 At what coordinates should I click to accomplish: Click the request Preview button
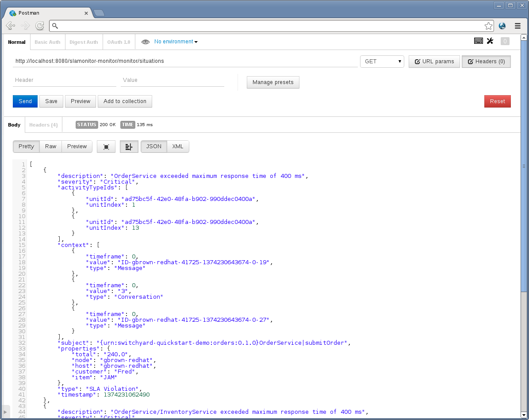[80, 101]
